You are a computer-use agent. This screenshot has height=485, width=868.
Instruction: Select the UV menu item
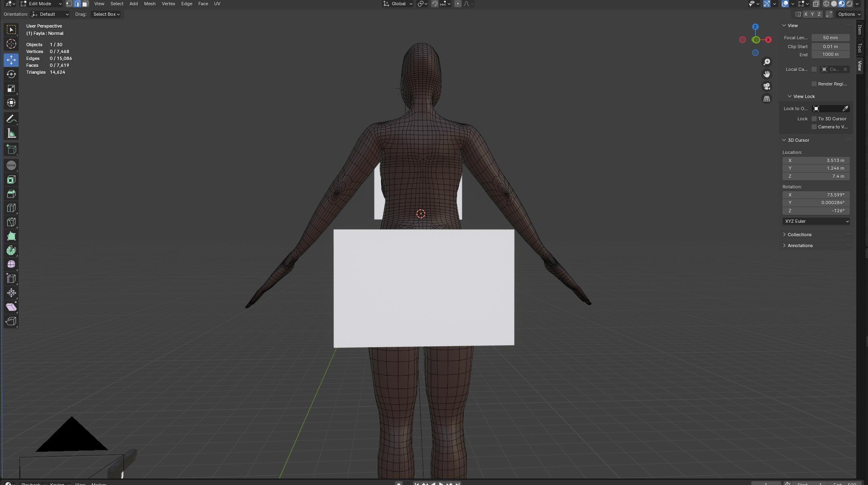(217, 4)
